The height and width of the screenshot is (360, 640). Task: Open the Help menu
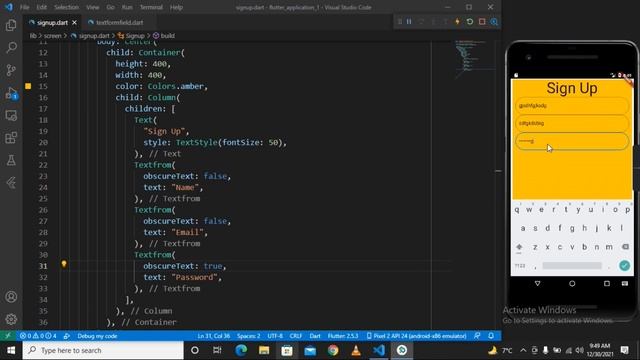[x=176, y=7]
